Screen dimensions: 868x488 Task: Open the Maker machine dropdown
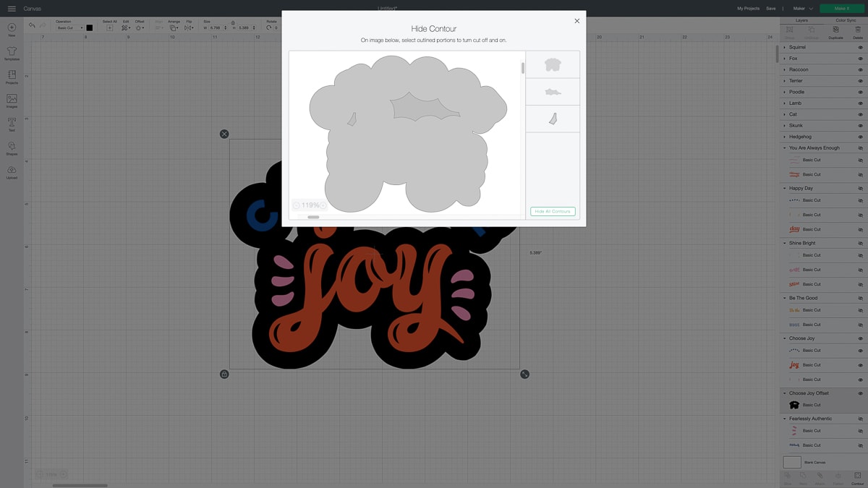coord(803,9)
